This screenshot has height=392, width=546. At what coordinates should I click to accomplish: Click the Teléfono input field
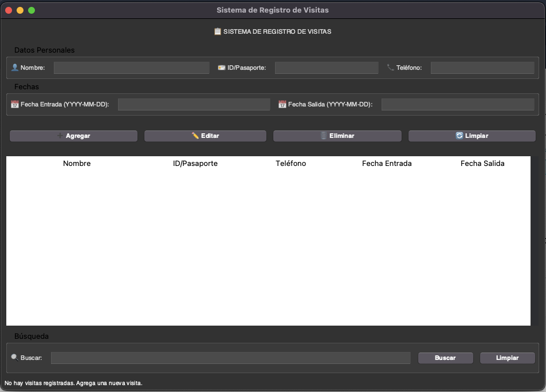tap(482, 68)
